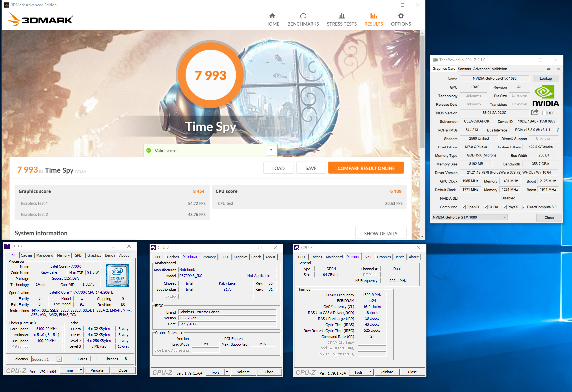Click the title icon of CPU-Z Mainboard window
This screenshot has height=392, width=572.
point(153,248)
